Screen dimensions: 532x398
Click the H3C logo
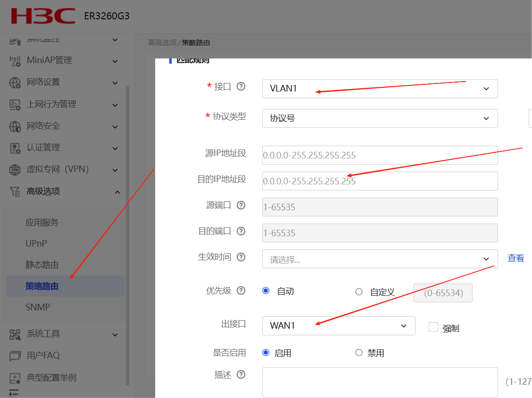[x=43, y=16]
